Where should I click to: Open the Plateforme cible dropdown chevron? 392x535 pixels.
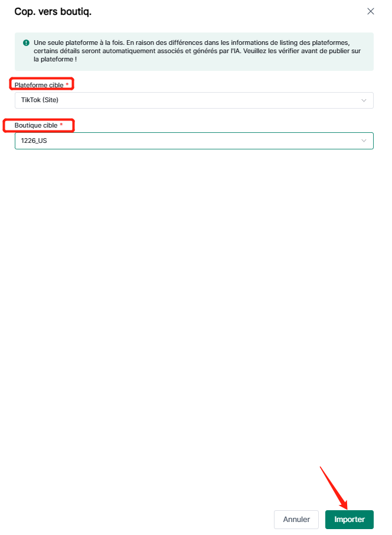(x=364, y=100)
